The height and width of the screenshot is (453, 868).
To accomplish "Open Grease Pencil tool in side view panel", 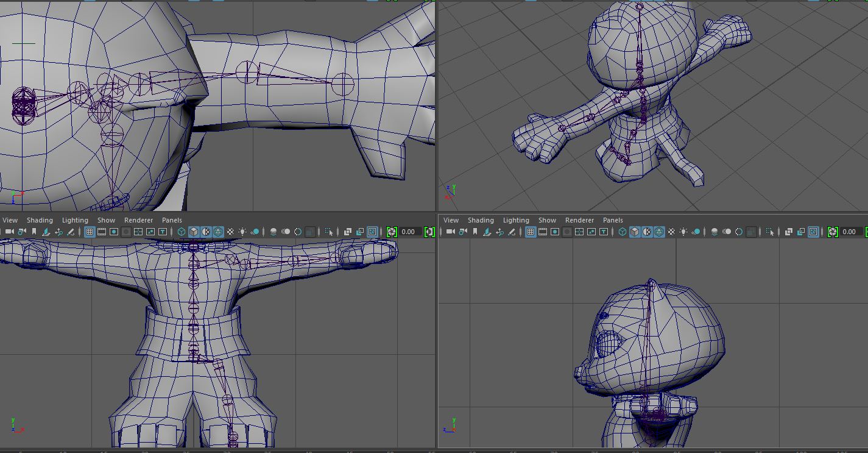I will click(512, 232).
